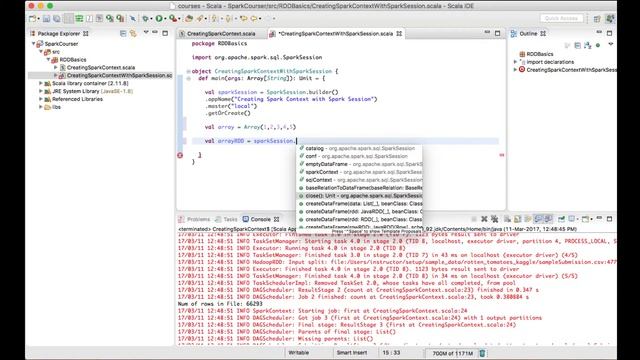Click the Debug bug icon in toolbar
640x360 pixels.
tap(145, 18)
